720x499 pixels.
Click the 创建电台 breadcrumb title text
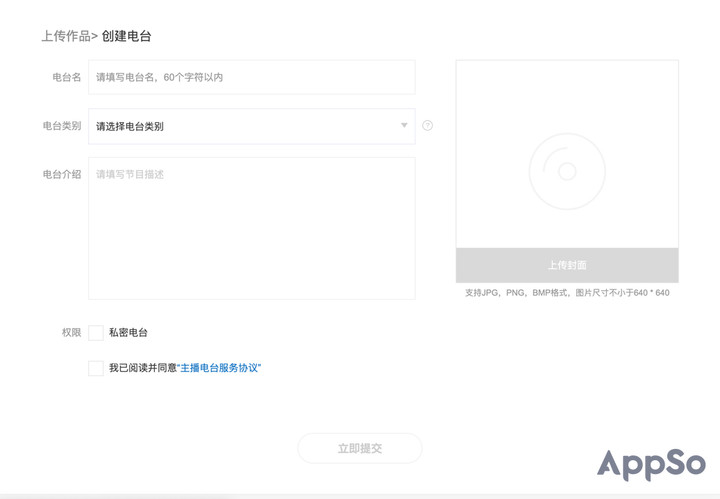(126, 36)
